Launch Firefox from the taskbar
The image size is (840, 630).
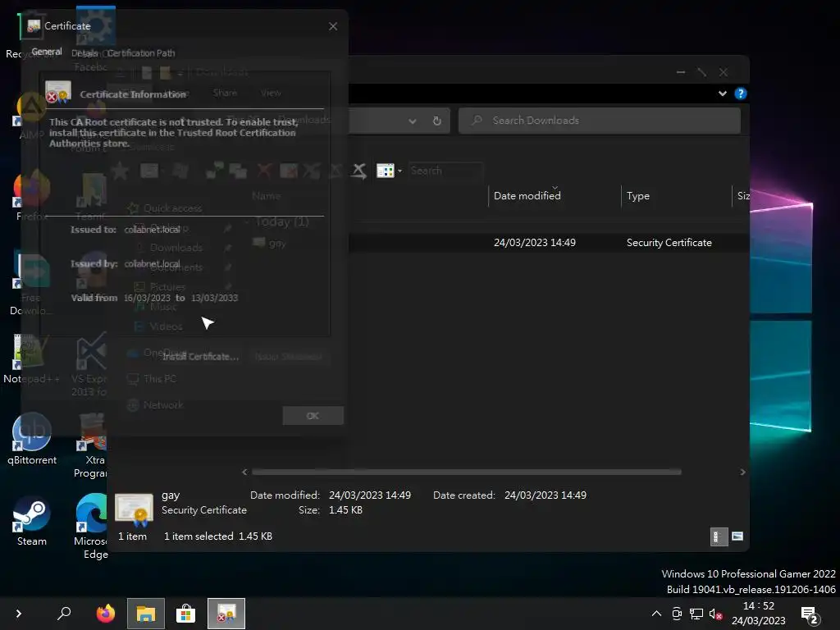(106, 614)
